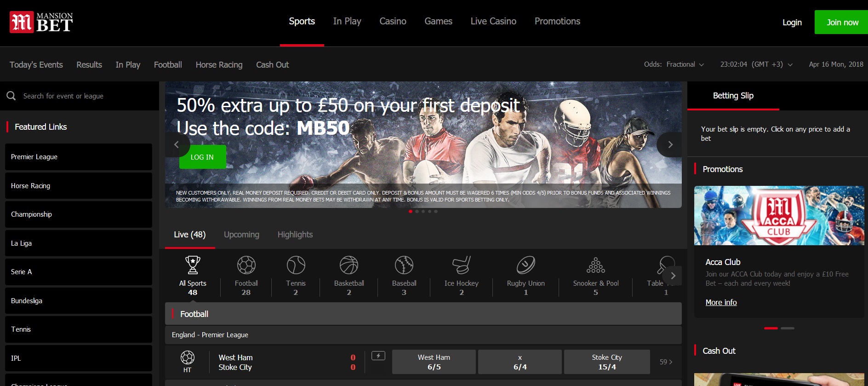Open Premier League featured link
The width and height of the screenshot is (868, 386).
[x=79, y=157]
